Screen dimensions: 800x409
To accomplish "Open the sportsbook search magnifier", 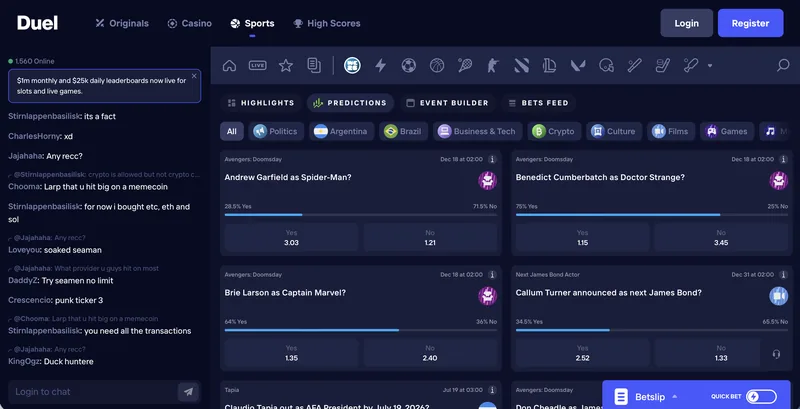I will (783, 65).
